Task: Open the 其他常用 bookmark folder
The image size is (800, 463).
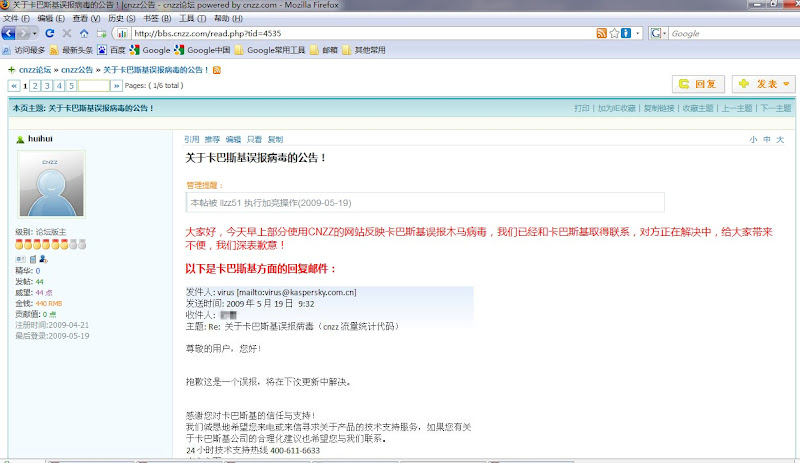Action: pos(363,50)
